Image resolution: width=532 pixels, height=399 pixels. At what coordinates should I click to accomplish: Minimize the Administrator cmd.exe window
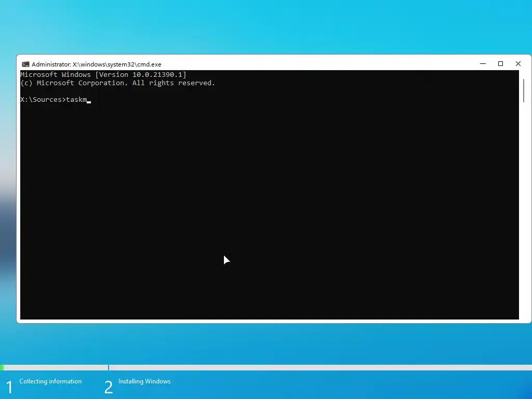[x=483, y=64]
